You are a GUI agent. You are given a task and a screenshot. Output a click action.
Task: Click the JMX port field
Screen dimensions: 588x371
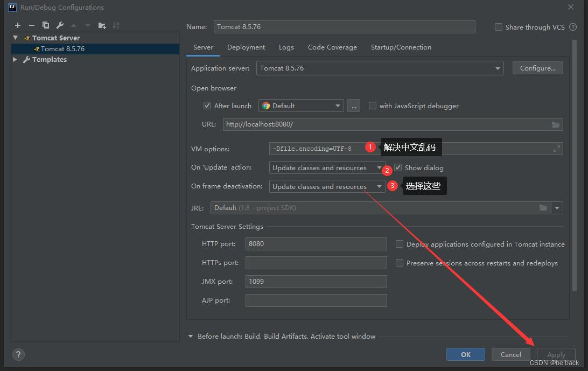click(316, 281)
